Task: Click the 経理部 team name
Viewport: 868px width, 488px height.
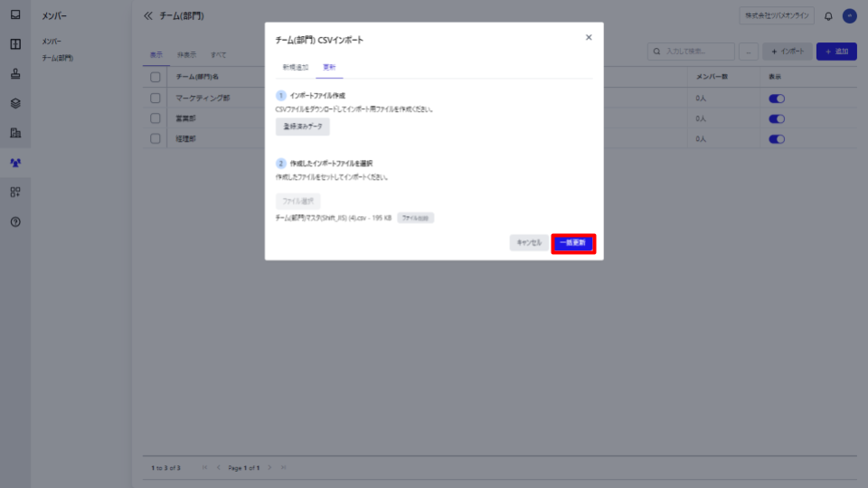Action: coord(185,139)
